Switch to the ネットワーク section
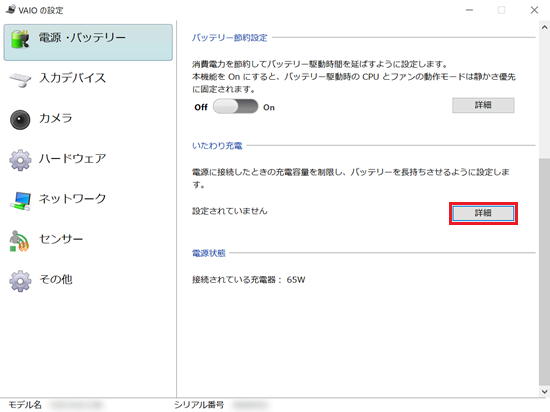 72,199
